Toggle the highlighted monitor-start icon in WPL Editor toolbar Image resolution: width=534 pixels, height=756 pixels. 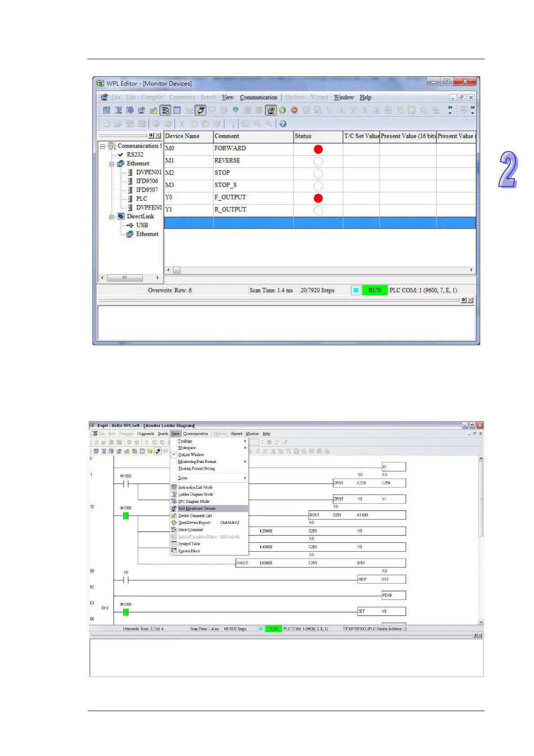(271, 110)
